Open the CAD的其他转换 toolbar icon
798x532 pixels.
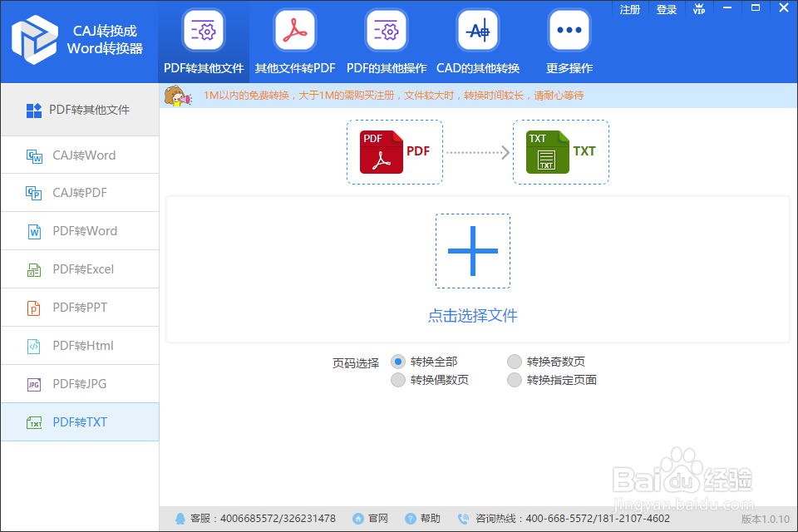478,30
